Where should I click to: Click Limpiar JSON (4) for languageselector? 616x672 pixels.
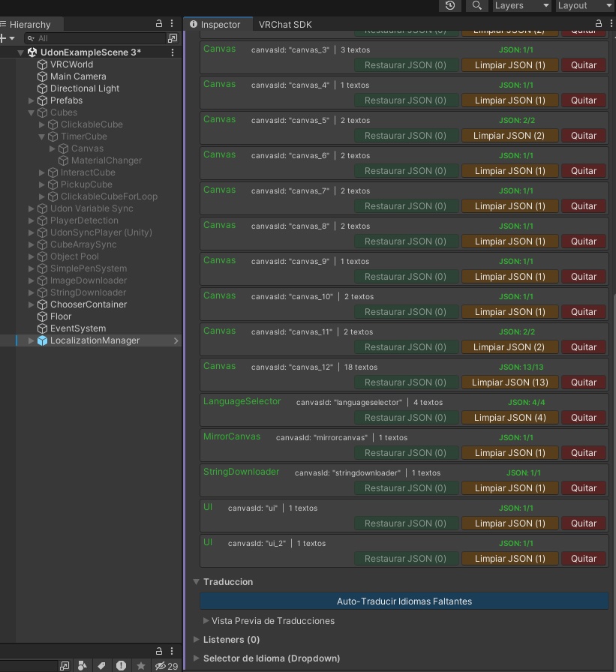[509, 418]
